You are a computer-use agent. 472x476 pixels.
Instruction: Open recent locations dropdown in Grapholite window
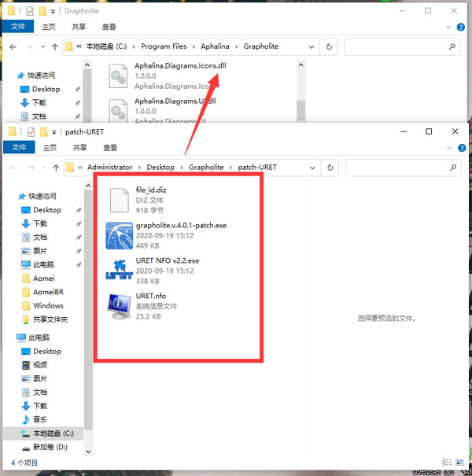43,46
